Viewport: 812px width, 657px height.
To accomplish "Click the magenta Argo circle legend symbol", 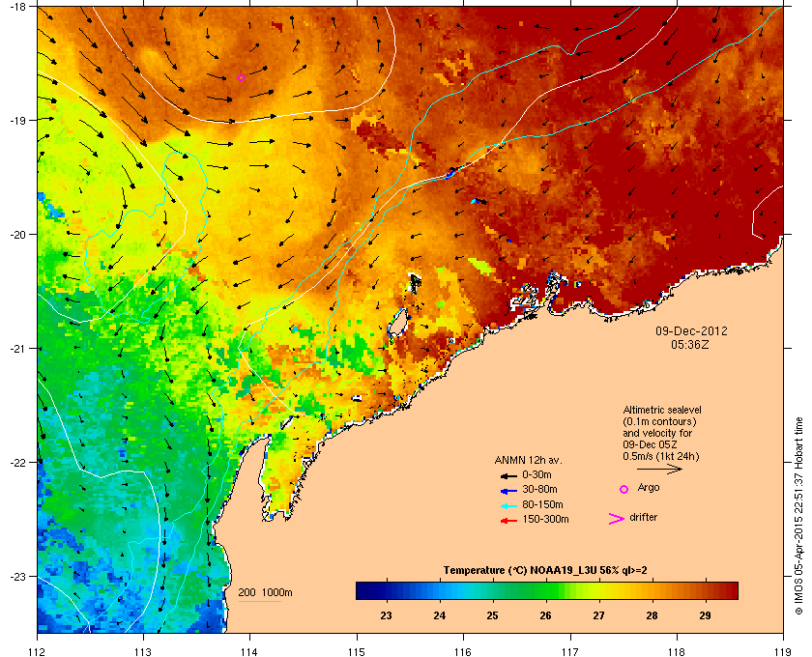I will point(624,489).
